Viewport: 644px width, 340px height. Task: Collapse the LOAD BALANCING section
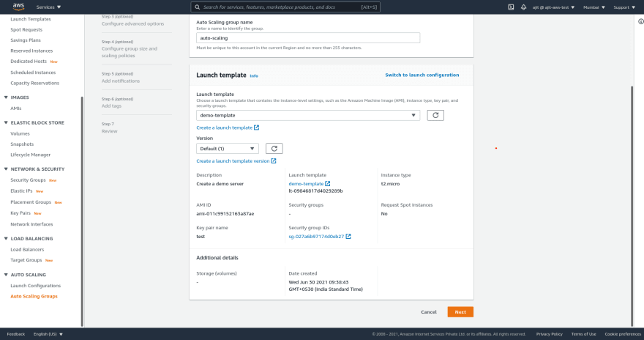(x=6, y=238)
